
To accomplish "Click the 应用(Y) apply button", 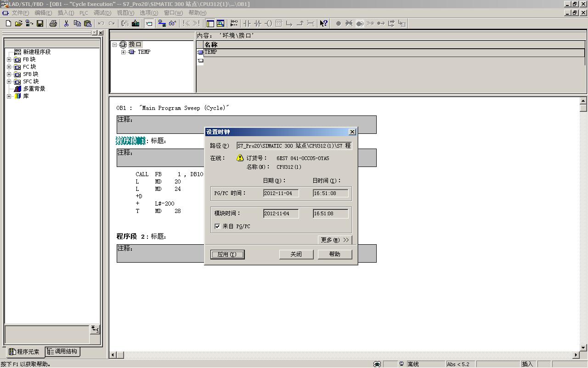I will 227,254.
